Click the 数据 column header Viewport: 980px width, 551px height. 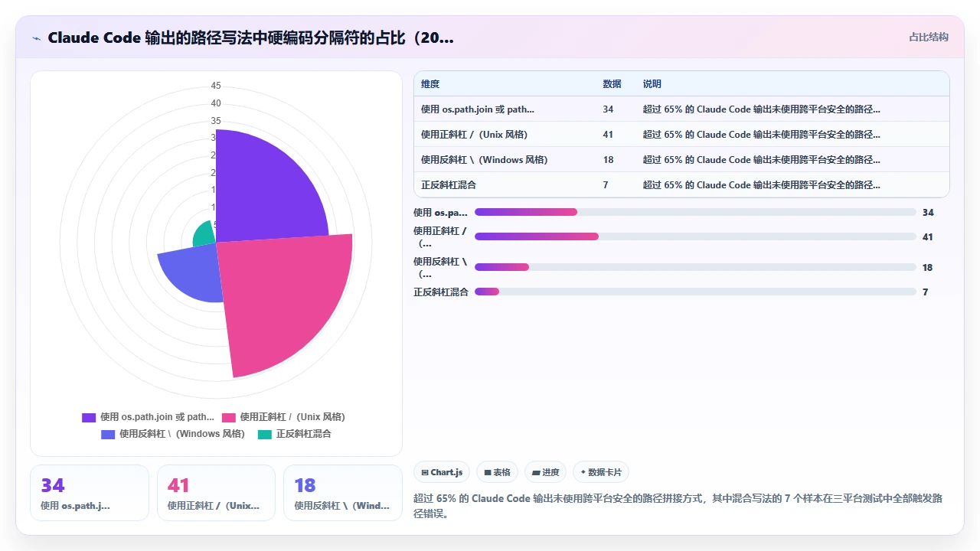pos(612,84)
